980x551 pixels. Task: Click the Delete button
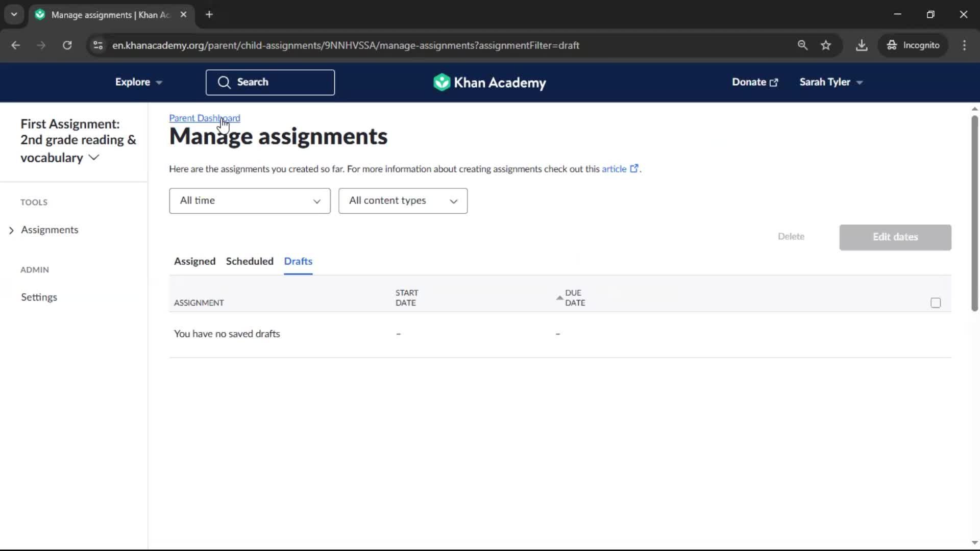coord(791,237)
